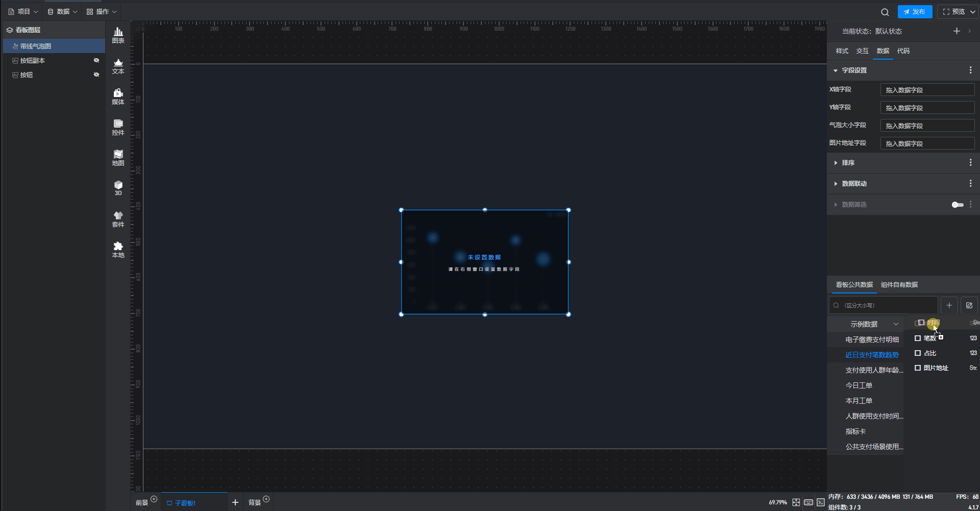Expand the 数据联动 section
The width and height of the screenshot is (980, 511).
[x=854, y=184]
